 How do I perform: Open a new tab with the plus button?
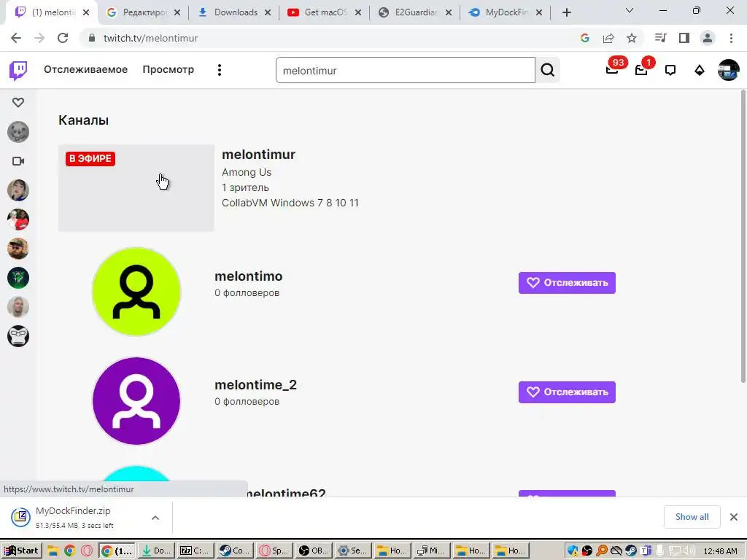[x=566, y=12]
